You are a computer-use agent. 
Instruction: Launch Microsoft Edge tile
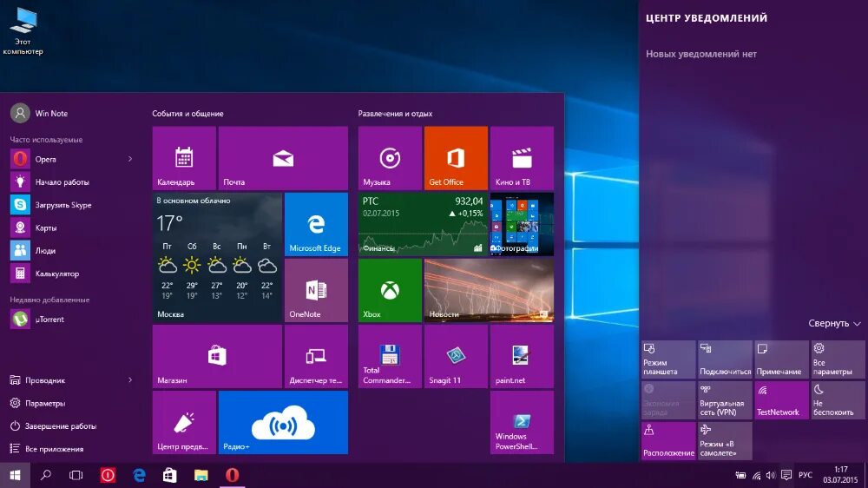tap(316, 224)
